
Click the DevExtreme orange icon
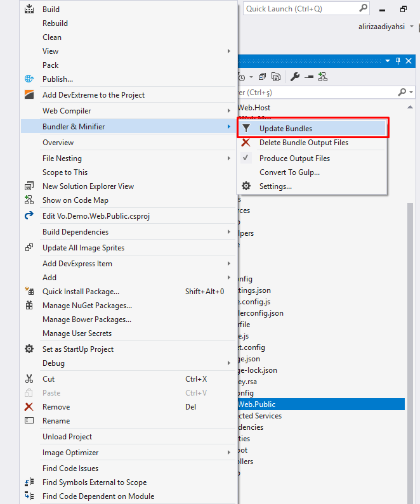click(x=29, y=94)
